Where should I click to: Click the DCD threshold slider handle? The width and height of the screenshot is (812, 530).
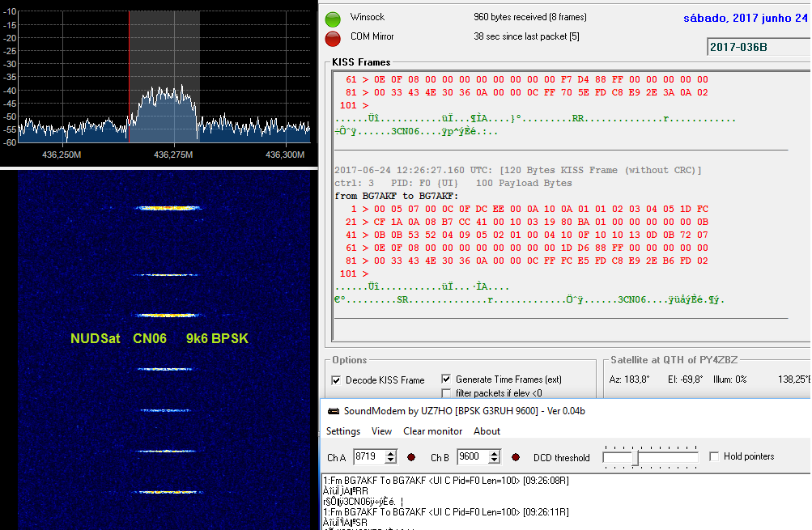click(x=636, y=458)
